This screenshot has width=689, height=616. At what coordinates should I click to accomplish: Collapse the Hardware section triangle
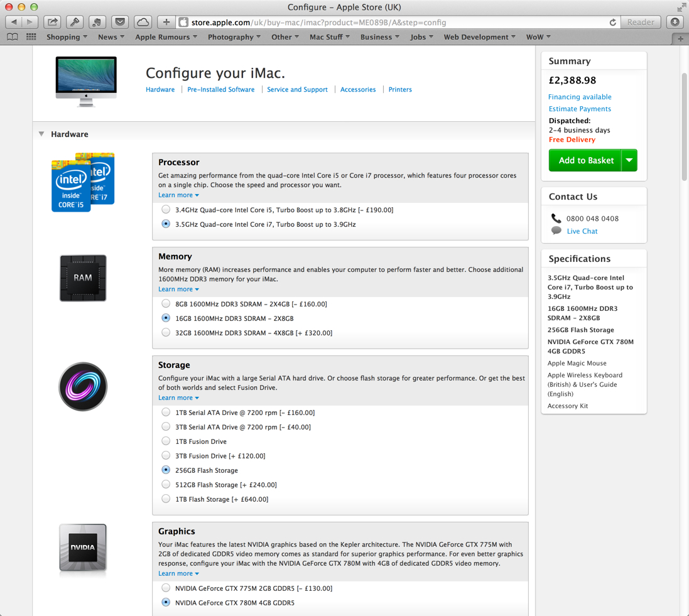coord(41,134)
